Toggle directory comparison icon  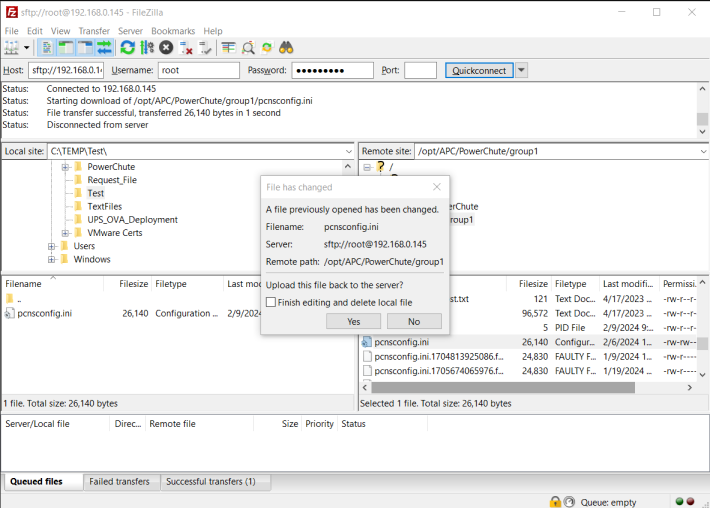248,48
